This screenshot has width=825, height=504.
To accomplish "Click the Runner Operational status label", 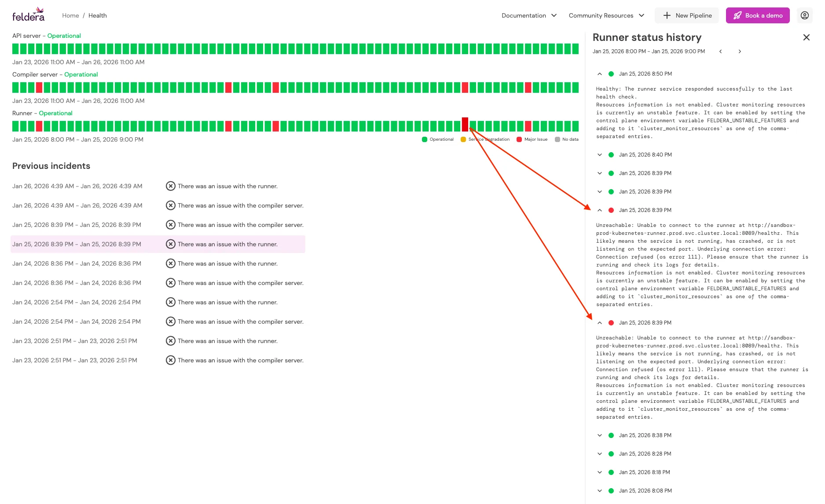I will (x=55, y=113).
